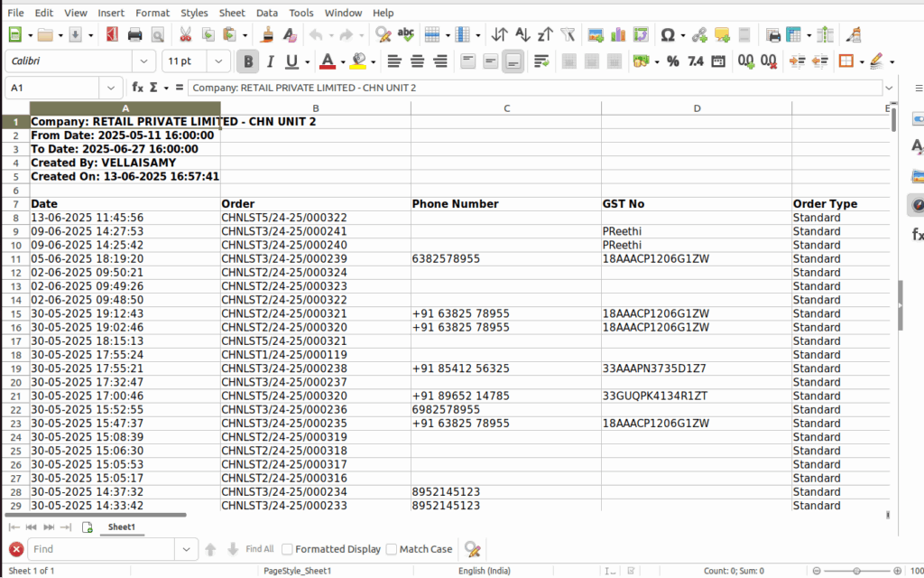Image resolution: width=924 pixels, height=578 pixels.
Task: Click the Find input field
Action: pyautogui.click(x=99, y=548)
